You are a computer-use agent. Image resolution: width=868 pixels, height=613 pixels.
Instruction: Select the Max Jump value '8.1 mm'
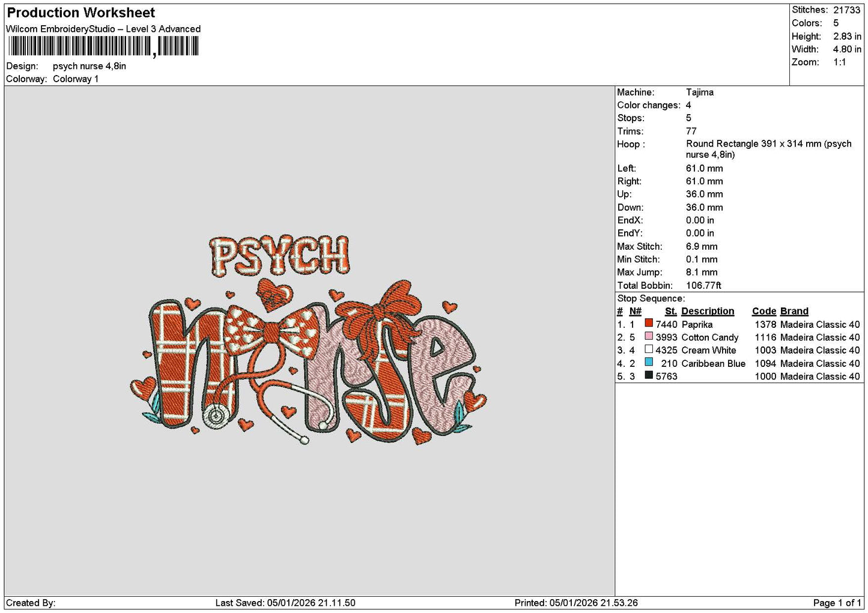point(702,272)
